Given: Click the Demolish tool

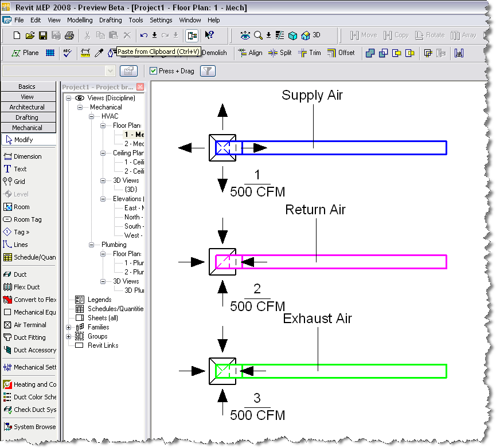Looking at the screenshot, I should [x=213, y=53].
